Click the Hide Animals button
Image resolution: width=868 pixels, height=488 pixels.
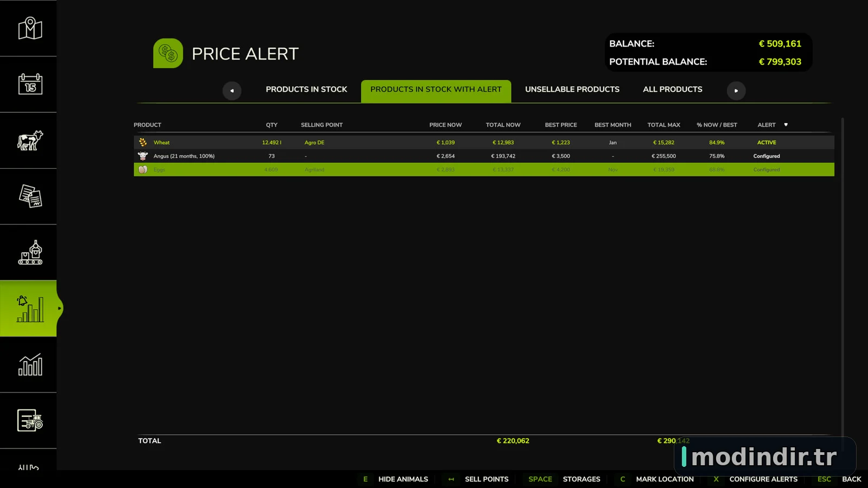pos(403,479)
